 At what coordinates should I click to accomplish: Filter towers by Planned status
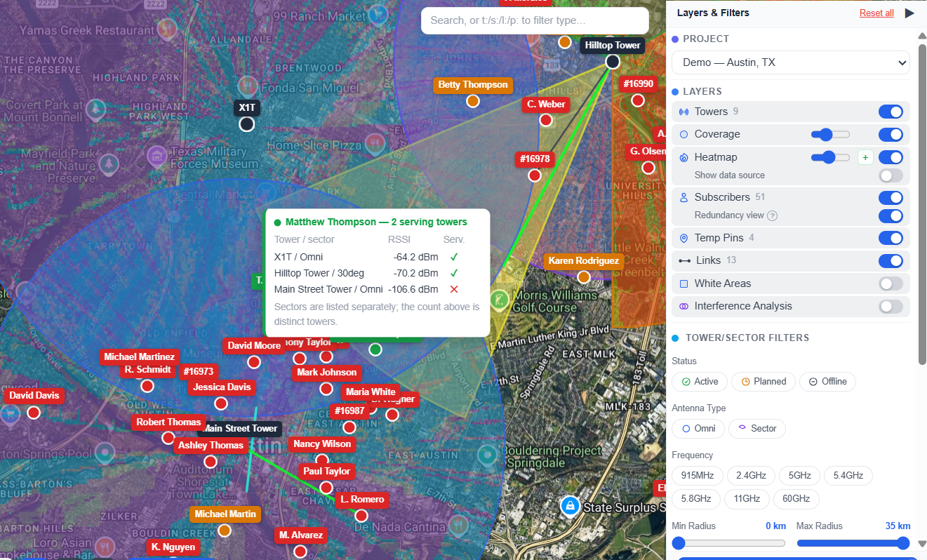(x=763, y=382)
